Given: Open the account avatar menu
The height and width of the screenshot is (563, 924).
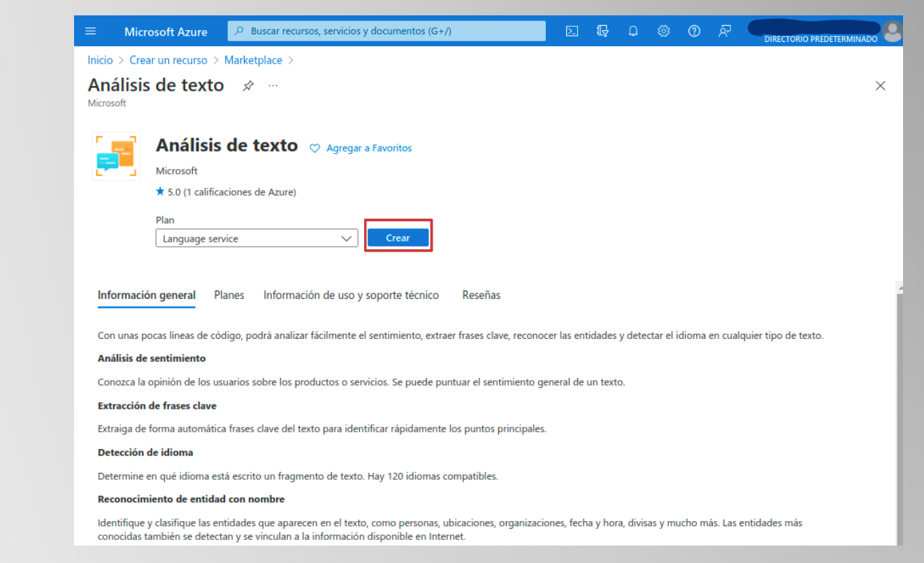Looking at the screenshot, I should pyautogui.click(x=893, y=31).
